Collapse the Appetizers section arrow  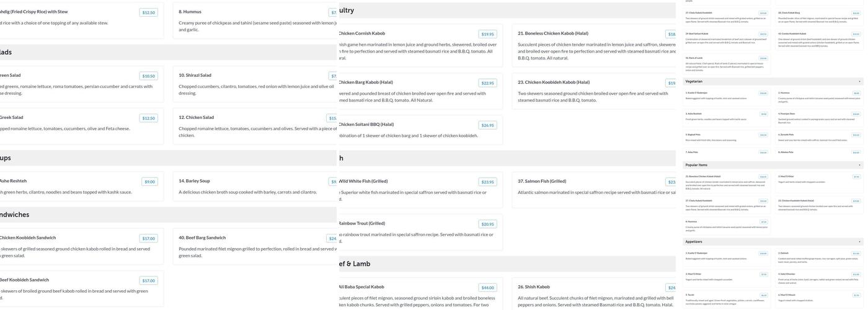[859, 242]
